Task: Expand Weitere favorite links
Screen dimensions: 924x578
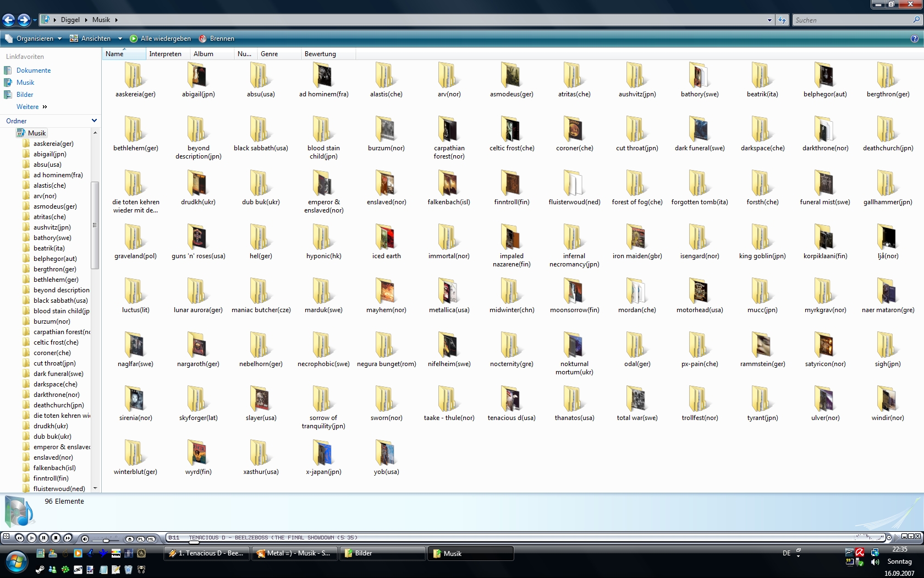Action: coord(31,107)
